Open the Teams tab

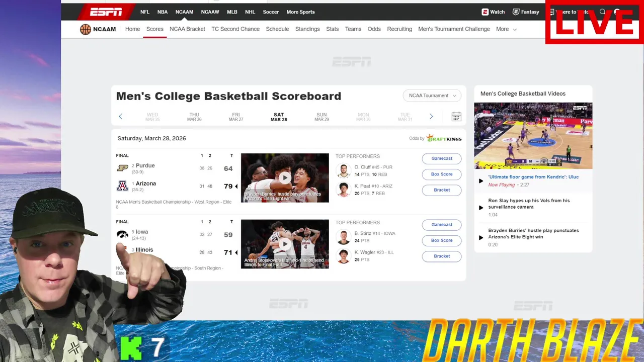point(353,29)
